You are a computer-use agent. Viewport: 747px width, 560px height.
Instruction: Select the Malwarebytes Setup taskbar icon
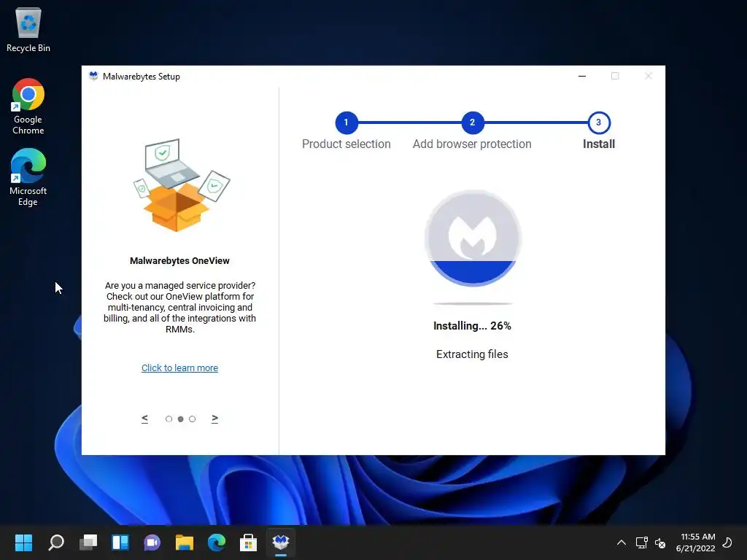point(281,542)
